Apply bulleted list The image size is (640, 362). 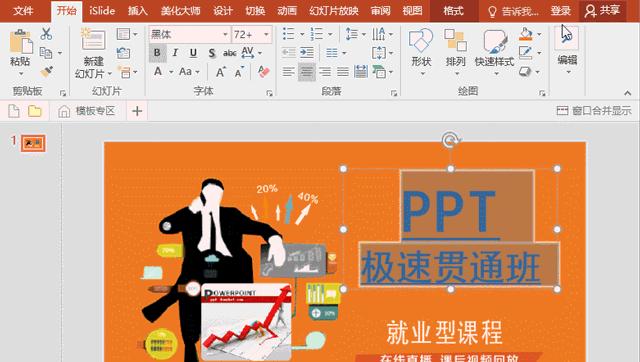(x=289, y=34)
